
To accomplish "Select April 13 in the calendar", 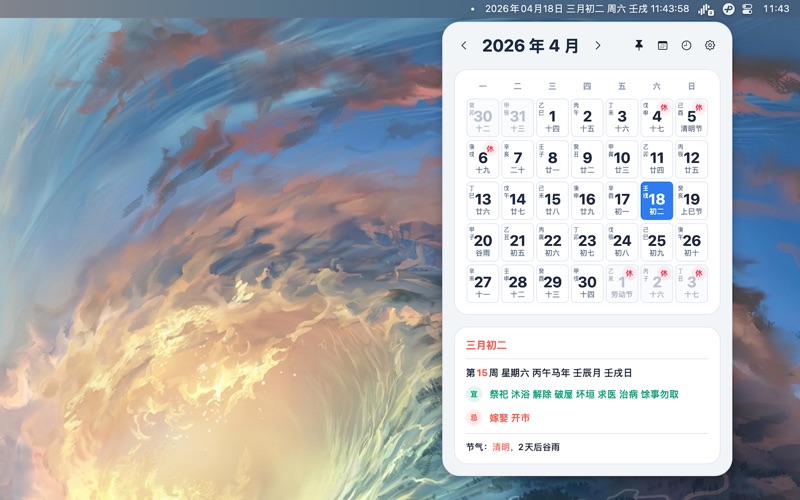I will coord(483,201).
